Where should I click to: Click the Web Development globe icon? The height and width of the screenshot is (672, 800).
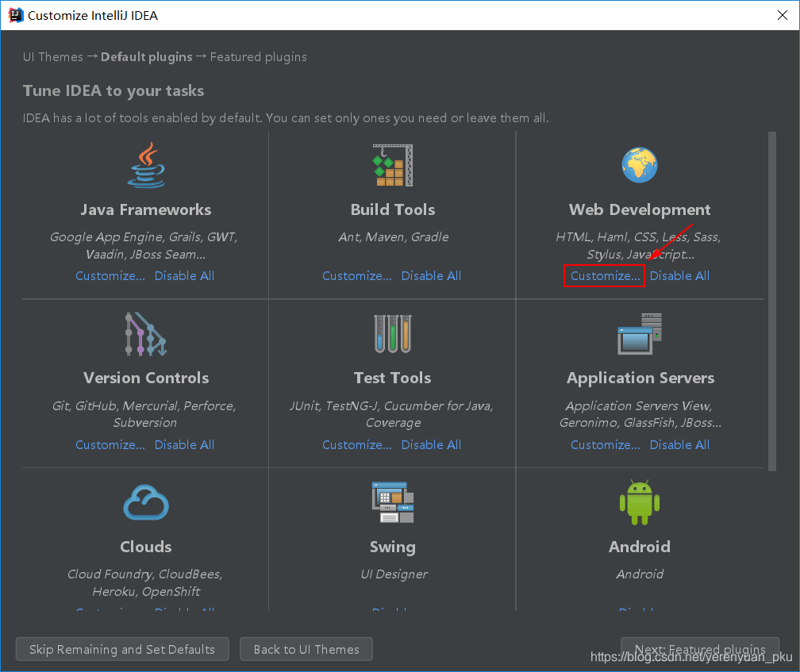(x=640, y=165)
